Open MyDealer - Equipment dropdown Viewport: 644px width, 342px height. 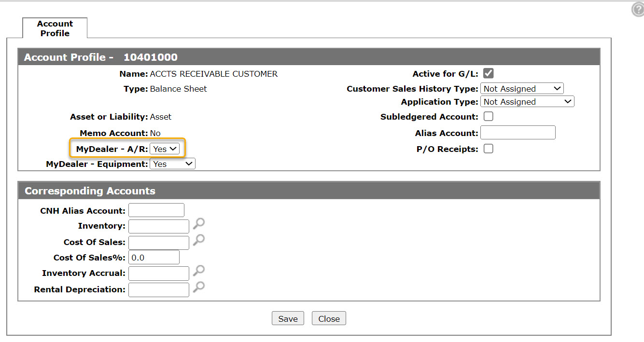tap(173, 164)
